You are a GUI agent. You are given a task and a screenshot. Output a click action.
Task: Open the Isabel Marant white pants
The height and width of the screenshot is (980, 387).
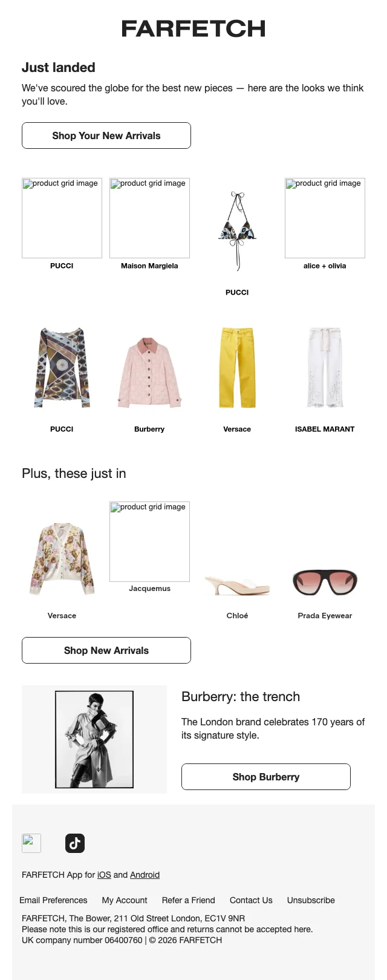click(x=325, y=368)
